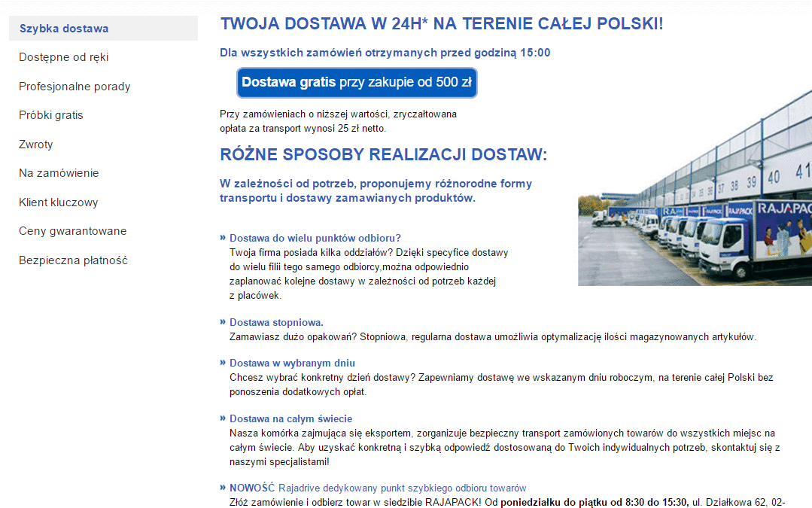Image resolution: width=812 pixels, height=508 pixels.
Task: Click the arrow bullet before Dostawa do wielu punktów
Action: [x=223, y=238]
